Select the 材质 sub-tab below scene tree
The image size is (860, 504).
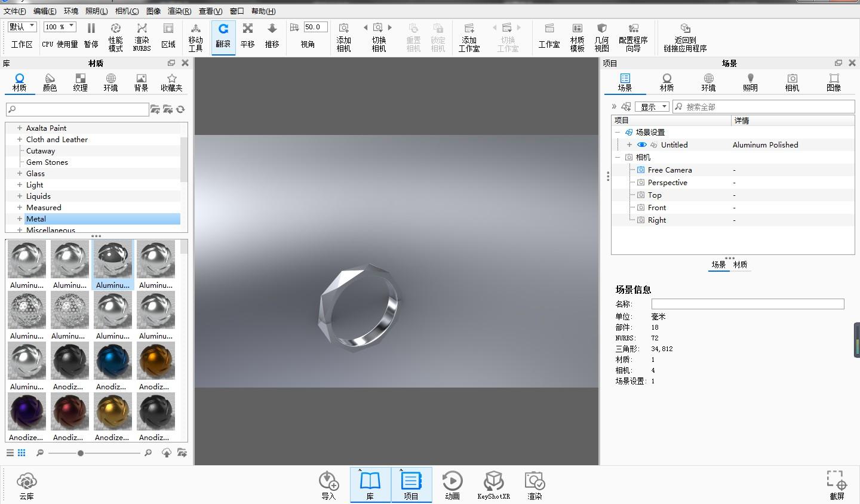tap(740, 265)
